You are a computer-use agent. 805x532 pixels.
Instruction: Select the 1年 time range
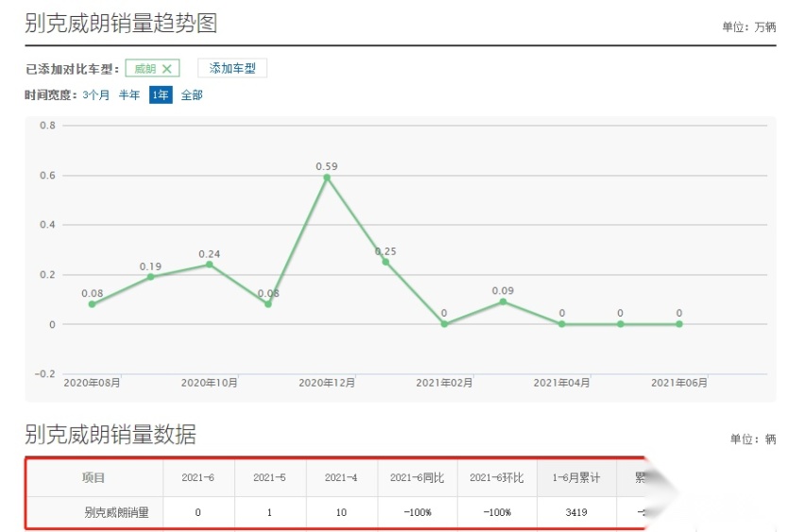(x=161, y=95)
